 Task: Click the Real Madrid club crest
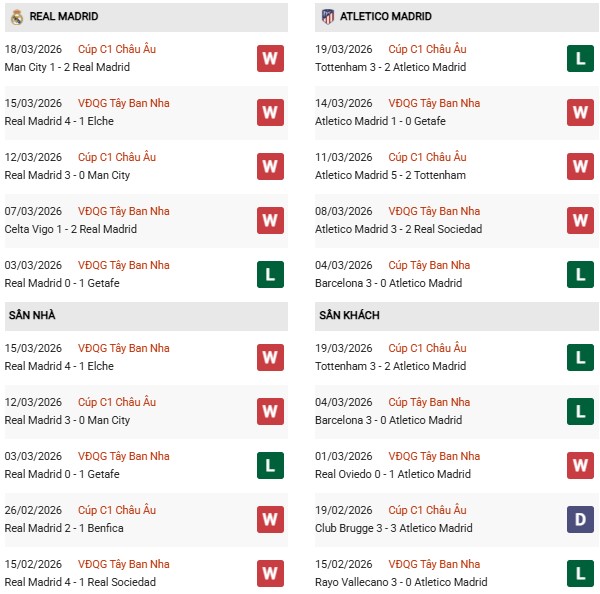(16, 17)
